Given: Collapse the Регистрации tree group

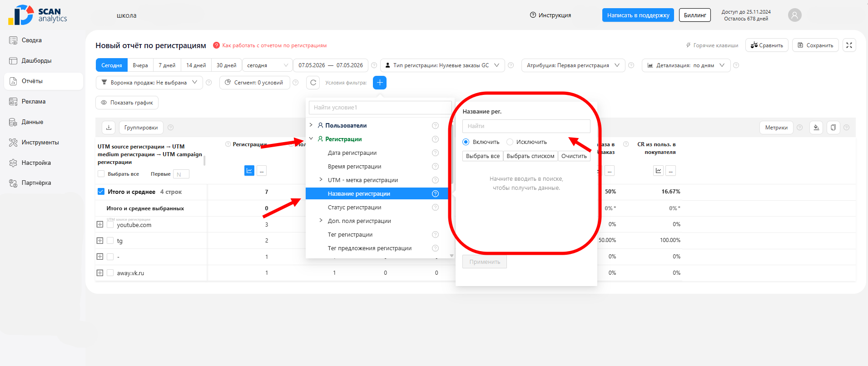Looking at the screenshot, I should pyautogui.click(x=311, y=139).
